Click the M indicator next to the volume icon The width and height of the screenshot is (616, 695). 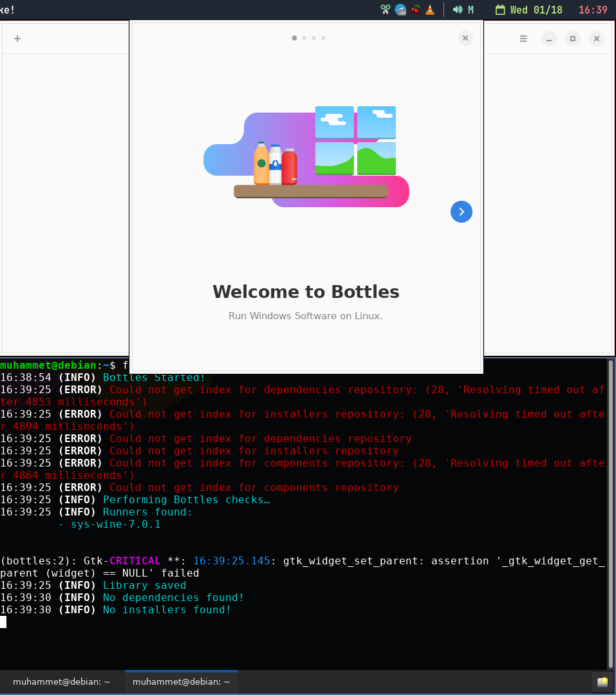click(x=471, y=9)
